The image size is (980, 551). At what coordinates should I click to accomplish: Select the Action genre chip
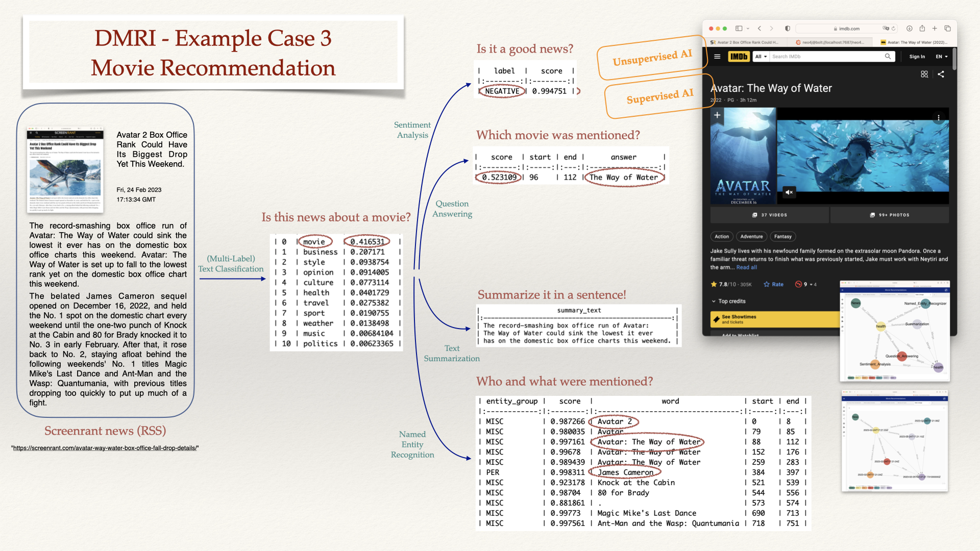tap(722, 236)
